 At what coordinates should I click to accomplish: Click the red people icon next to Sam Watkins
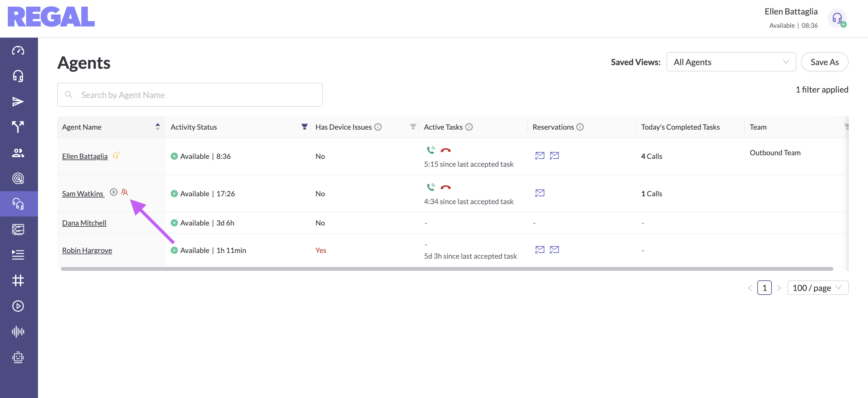125,192
